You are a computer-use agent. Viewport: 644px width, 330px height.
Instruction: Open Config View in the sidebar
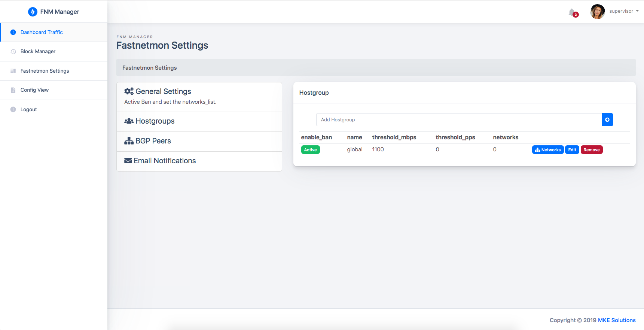pyautogui.click(x=54, y=90)
